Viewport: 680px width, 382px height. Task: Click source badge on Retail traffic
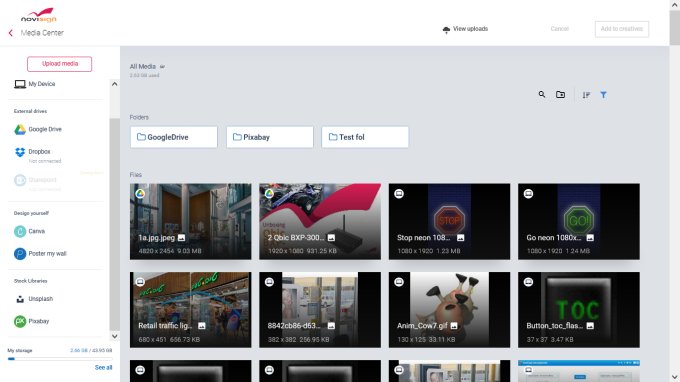tap(140, 282)
